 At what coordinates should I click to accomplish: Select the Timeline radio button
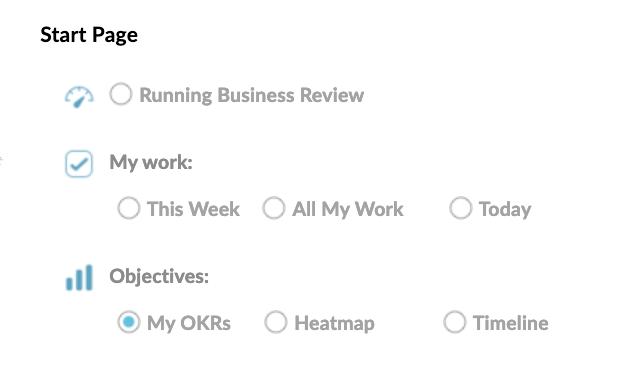[454, 322]
